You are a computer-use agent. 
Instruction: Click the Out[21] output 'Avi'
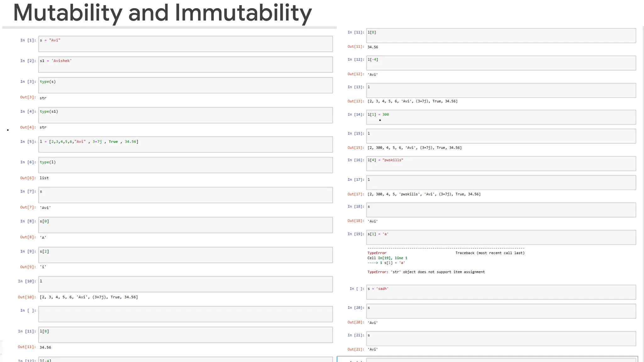tap(373, 349)
